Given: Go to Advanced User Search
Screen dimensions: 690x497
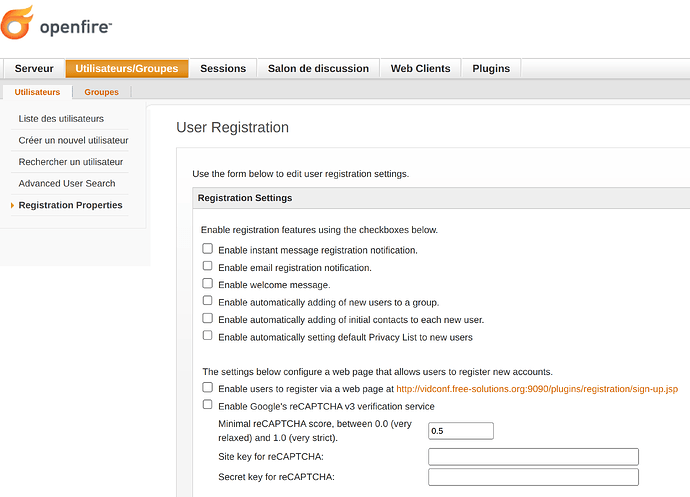Looking at the screenshot, I should 67,183.
